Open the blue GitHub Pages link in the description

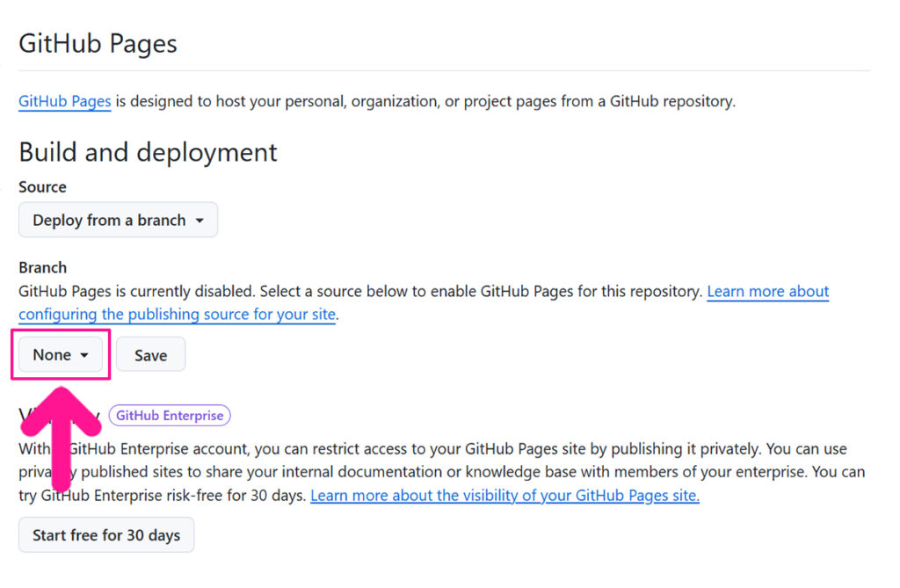pos(64,101)
